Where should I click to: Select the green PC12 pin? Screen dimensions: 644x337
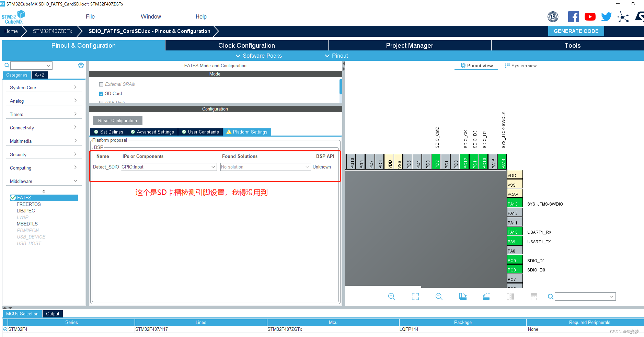pyautogui.click(x=464, y=162)
